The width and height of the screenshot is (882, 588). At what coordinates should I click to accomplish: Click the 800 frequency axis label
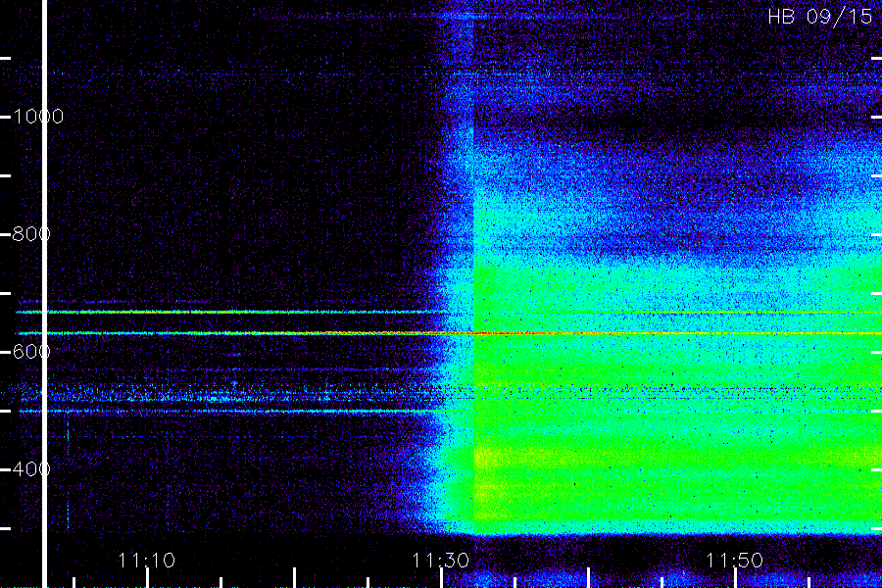click(31, 233)
